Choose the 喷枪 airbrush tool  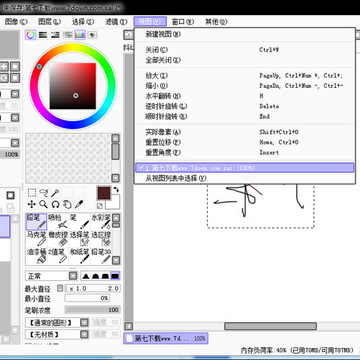(x=58, y=222)
